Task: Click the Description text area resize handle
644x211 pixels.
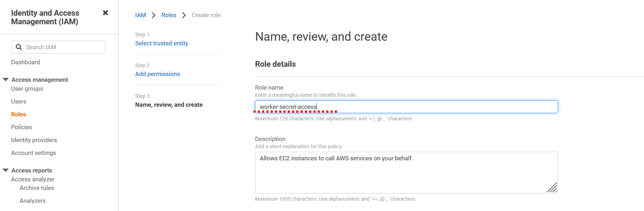Action: [x=552, y=188]
